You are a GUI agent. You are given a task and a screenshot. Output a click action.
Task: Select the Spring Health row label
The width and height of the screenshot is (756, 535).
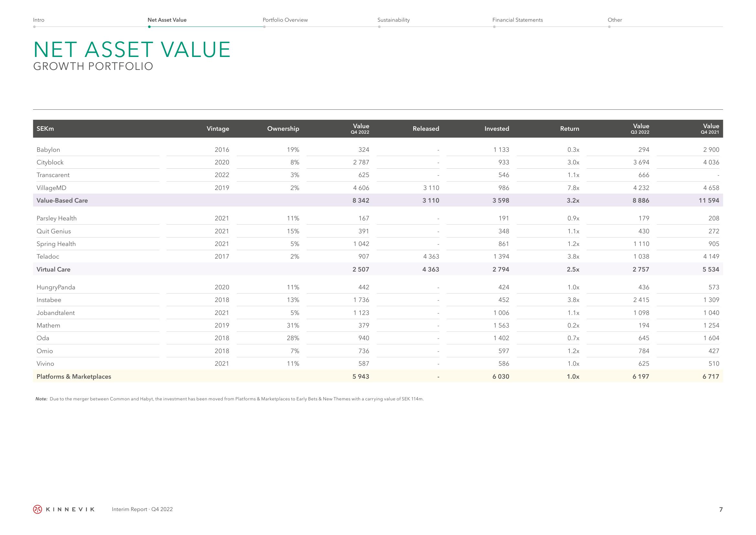tap(56, 244)
